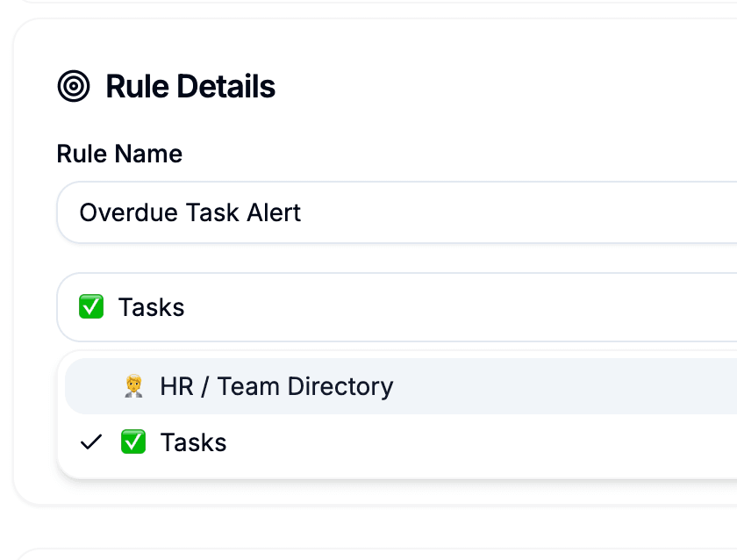Screen dimensions: 737x560
Task: Click the "HR / Team Directory" option label text
Action: coord(276,386)
